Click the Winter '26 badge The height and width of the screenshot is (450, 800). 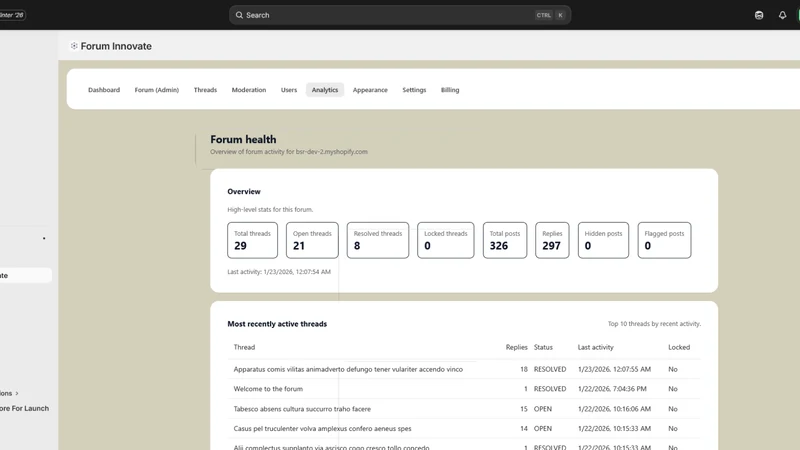[x=12, y=15]
